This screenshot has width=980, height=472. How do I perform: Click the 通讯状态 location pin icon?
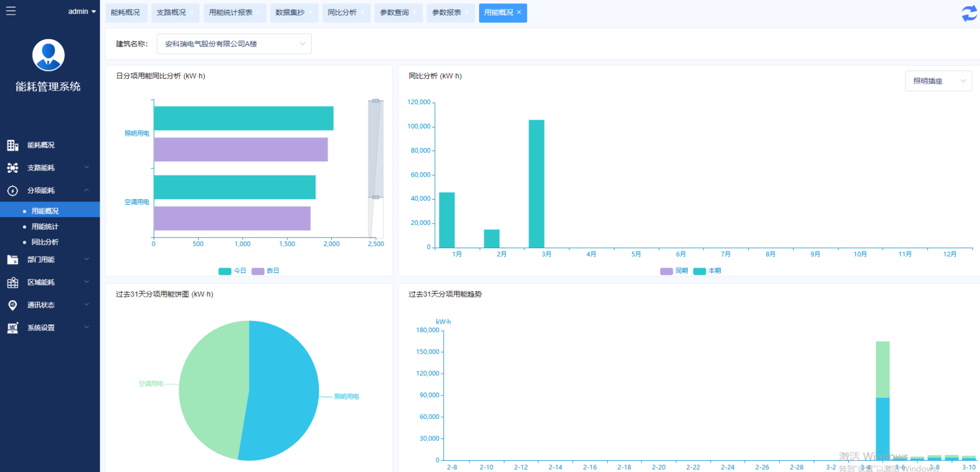click(12, 305)
